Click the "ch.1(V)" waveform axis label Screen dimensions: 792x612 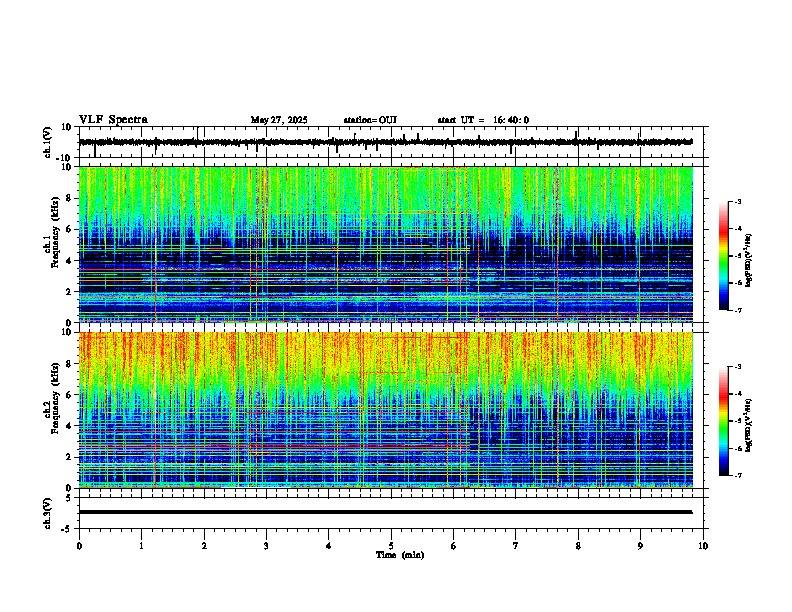coord(48,142)
